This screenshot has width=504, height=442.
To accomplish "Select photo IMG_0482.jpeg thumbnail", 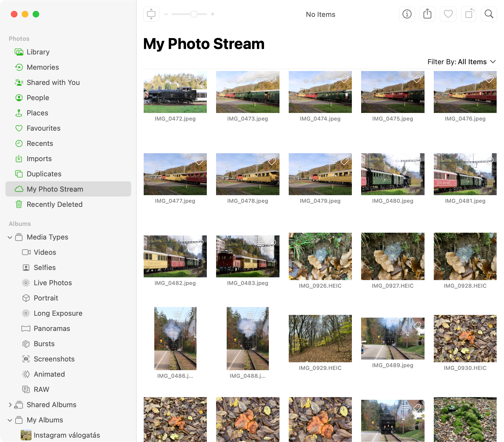I will pos(175,256).
